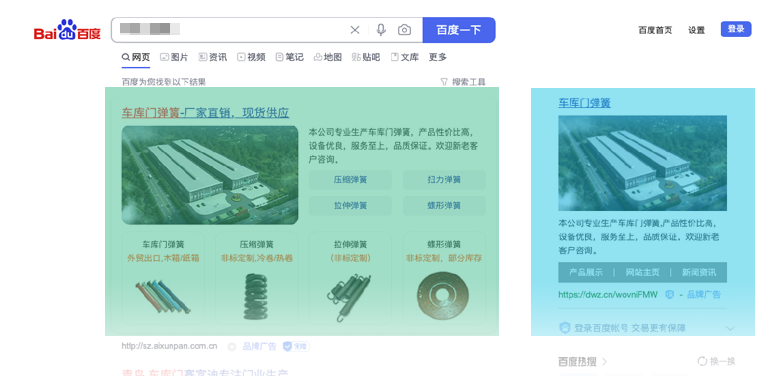Viewport: 778px width, 376px height.
Task: Click the top 压缩弹簧 tag button
Action: [x=350, y=180]
